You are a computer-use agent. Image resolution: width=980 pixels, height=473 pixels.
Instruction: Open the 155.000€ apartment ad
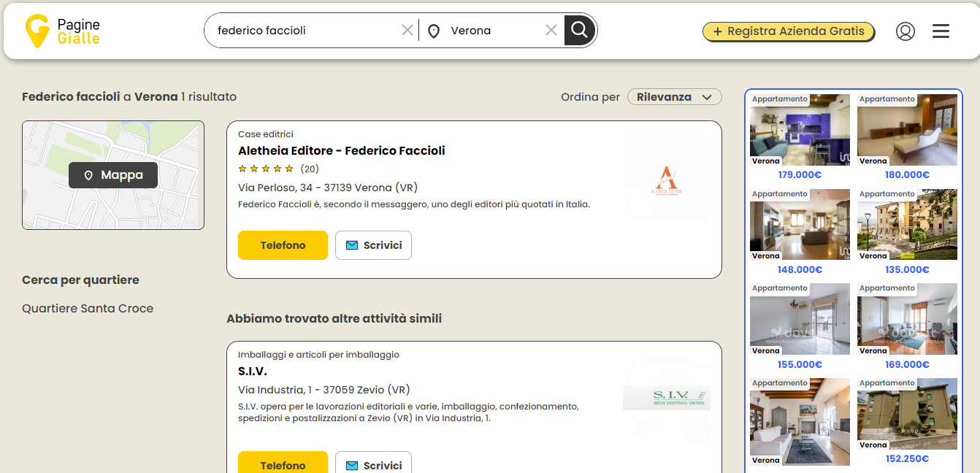(800, 326)
